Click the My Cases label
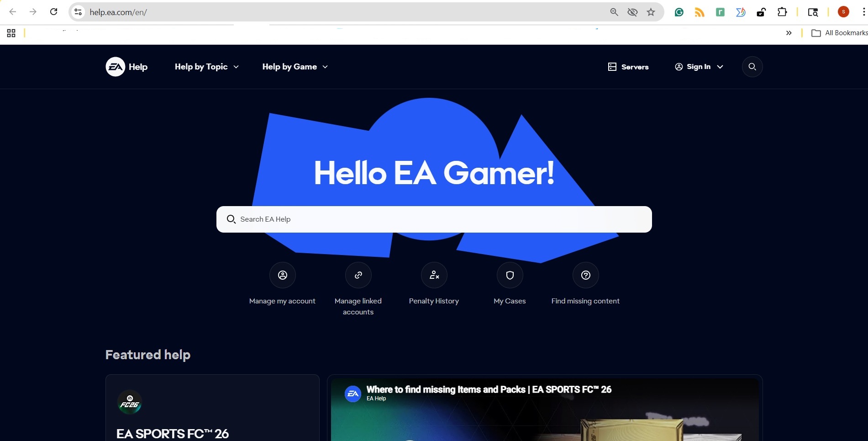868x441 pixels. pyautogui.click(x=510, y=301)
